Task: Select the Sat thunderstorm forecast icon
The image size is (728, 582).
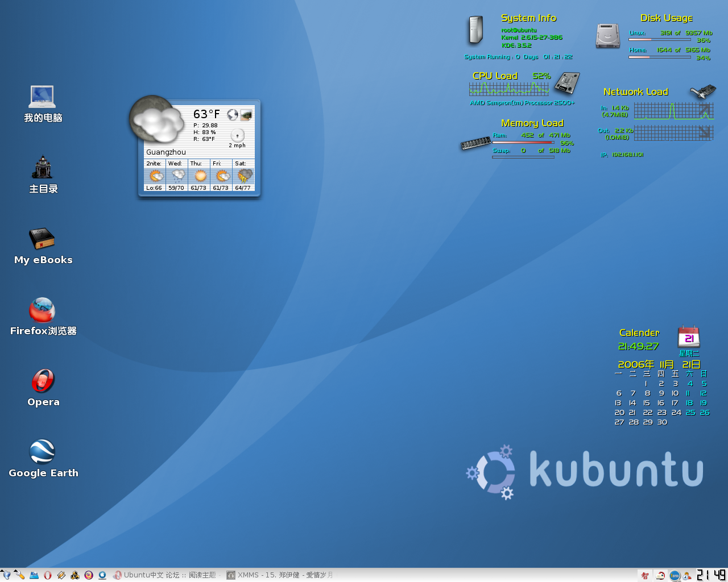Action: click(x=245, y=176)
